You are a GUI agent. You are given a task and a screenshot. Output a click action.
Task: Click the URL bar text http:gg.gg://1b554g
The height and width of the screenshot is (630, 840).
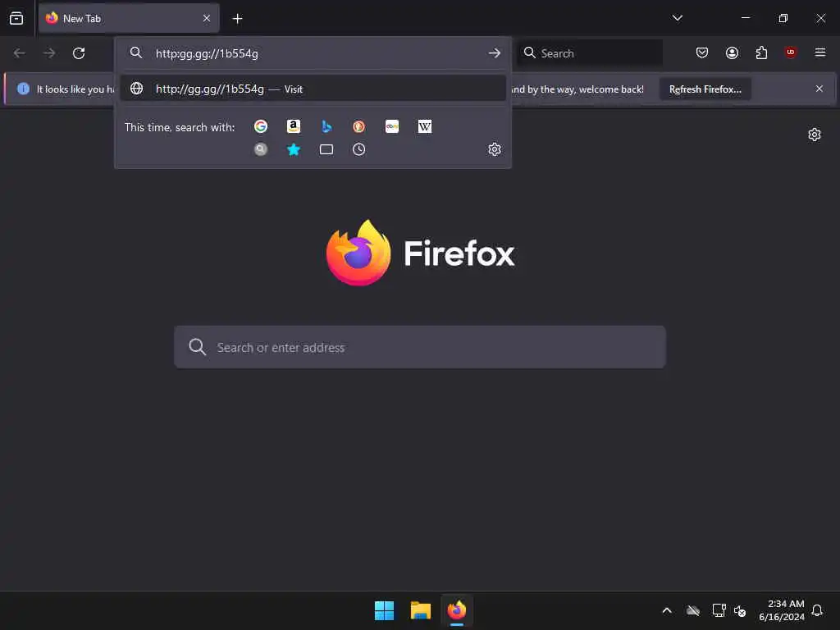click(207, 53)
